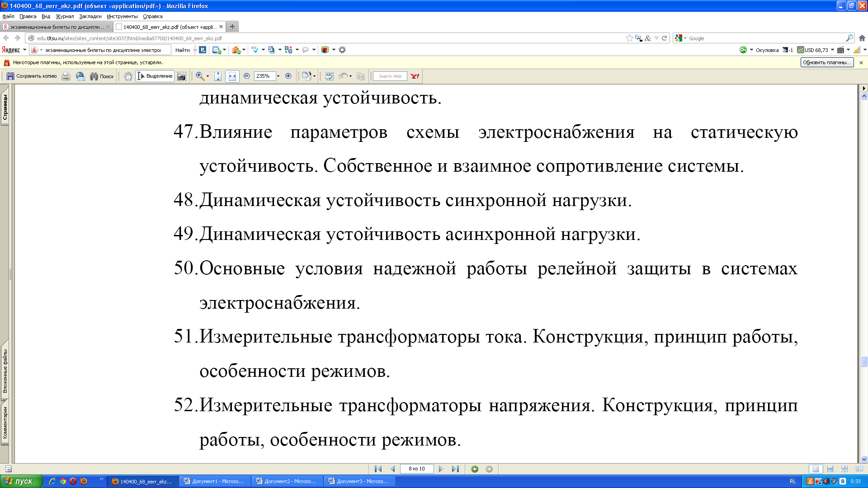This screenshot has height=488, width=868.
Task: Switch to Continuous-Facing page layout
Action: coord(844,469)
